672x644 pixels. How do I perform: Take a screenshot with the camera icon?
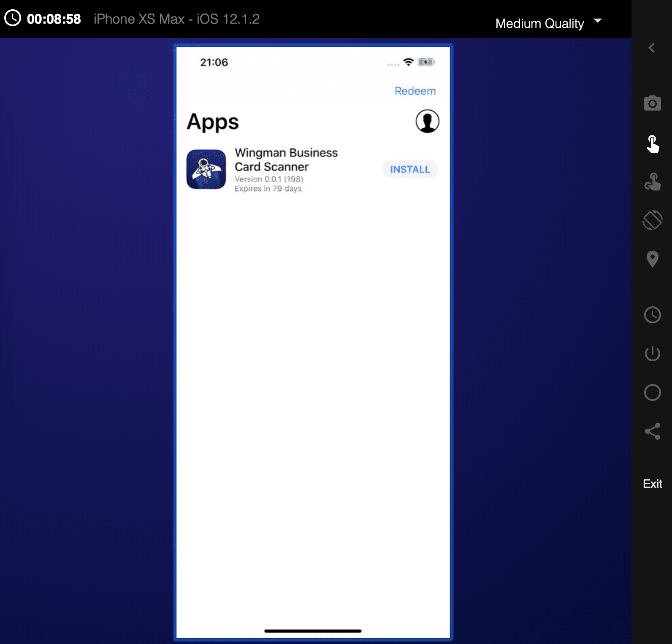tap(652, 103)
